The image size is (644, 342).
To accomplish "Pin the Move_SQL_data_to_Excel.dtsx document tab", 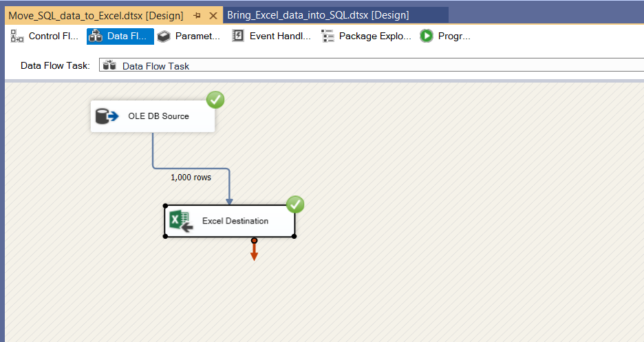I will pos(197,15).
